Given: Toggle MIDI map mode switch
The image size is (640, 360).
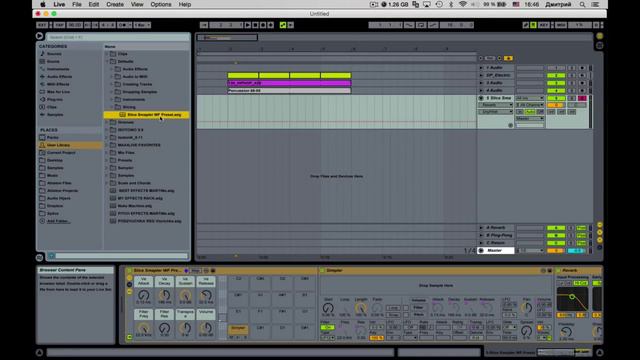Looking at the screenshot, I should (561, 25).
